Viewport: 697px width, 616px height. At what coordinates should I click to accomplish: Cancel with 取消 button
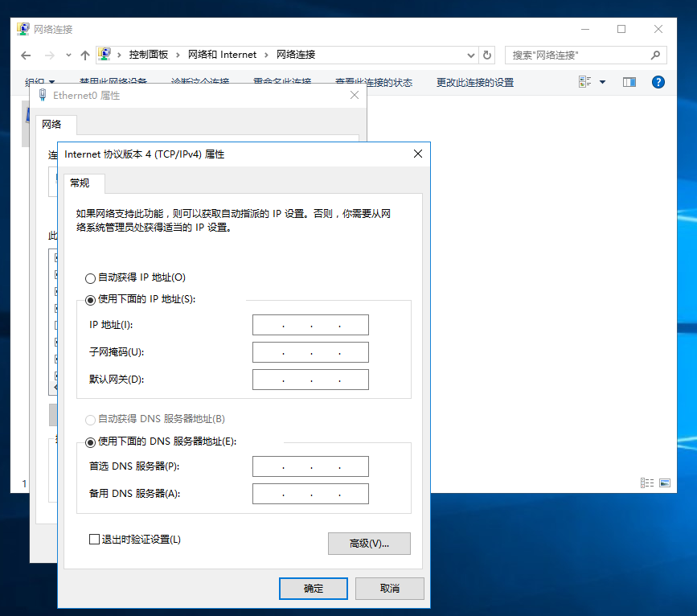click(390, 589)
